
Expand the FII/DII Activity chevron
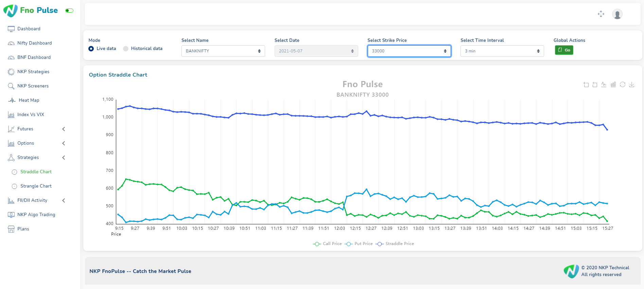coord(64,200)
